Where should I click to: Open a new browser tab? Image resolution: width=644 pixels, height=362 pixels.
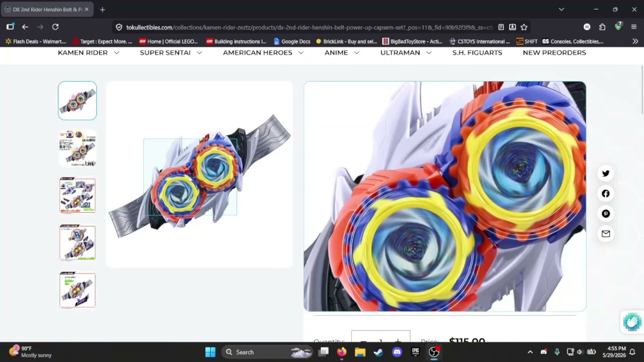(x=103, y=10)
